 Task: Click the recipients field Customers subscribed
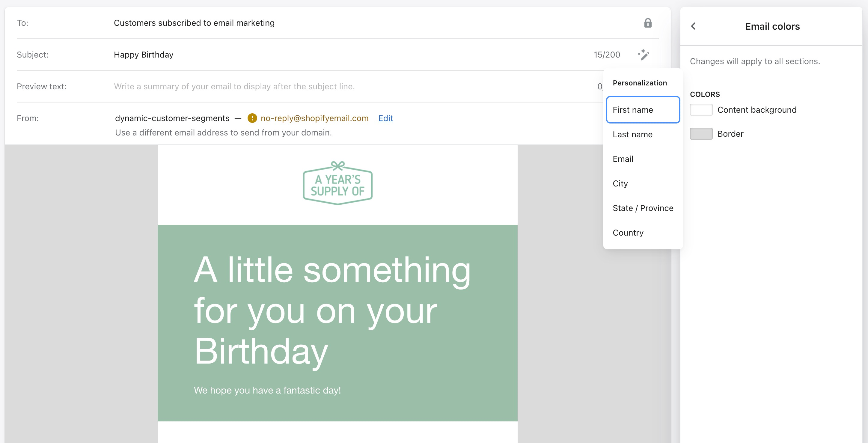[194, 23]
